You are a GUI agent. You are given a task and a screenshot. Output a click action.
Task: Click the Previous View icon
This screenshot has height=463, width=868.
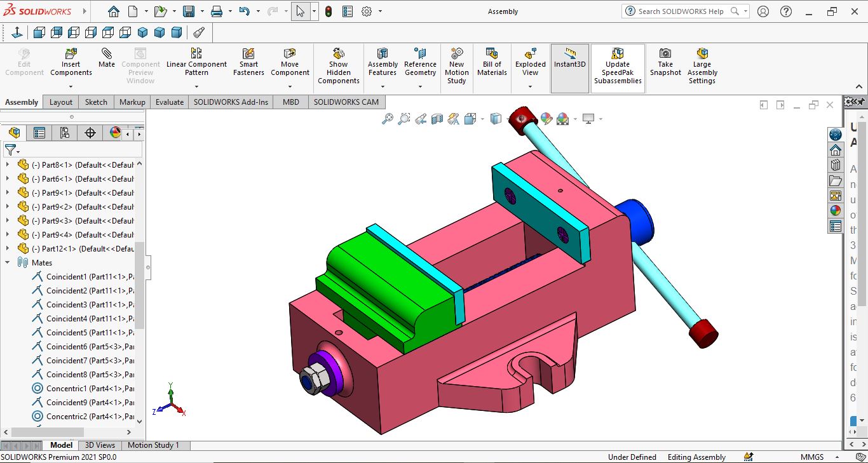point(420,119)
